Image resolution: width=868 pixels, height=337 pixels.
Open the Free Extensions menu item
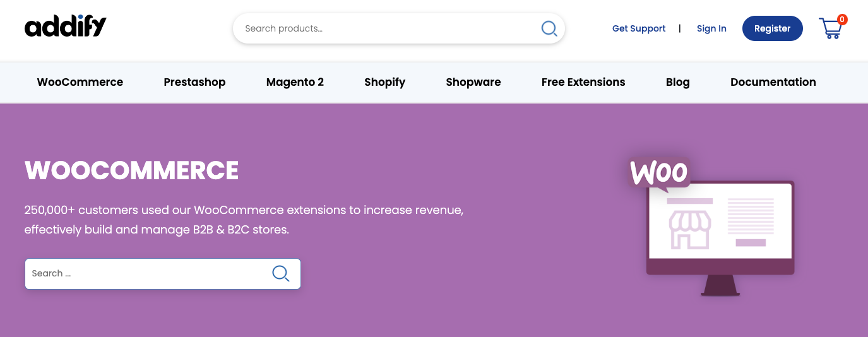(583, 82)
